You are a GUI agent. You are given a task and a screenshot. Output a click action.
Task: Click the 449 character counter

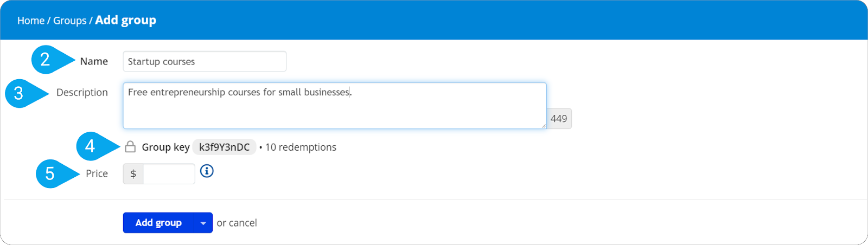559,119
